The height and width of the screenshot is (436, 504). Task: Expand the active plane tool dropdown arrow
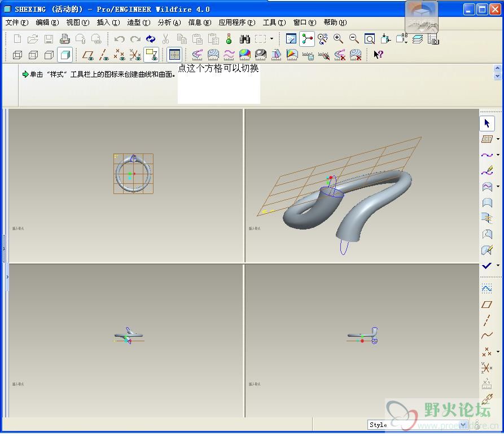[498, 139]
